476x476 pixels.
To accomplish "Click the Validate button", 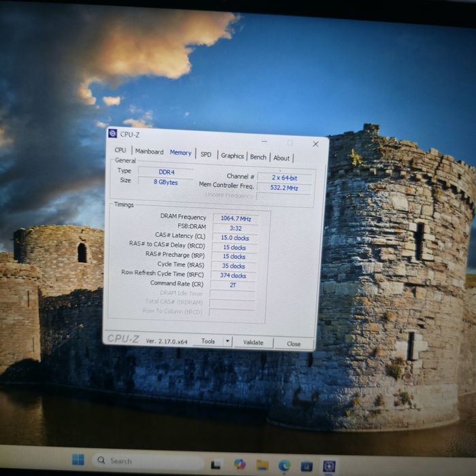I will [x=253, y=343].
